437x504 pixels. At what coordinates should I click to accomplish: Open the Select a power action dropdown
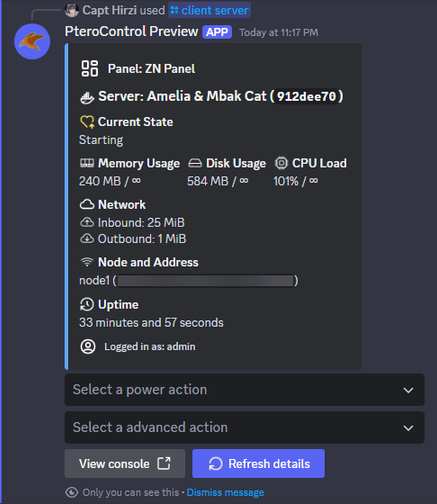pos(244,390)
